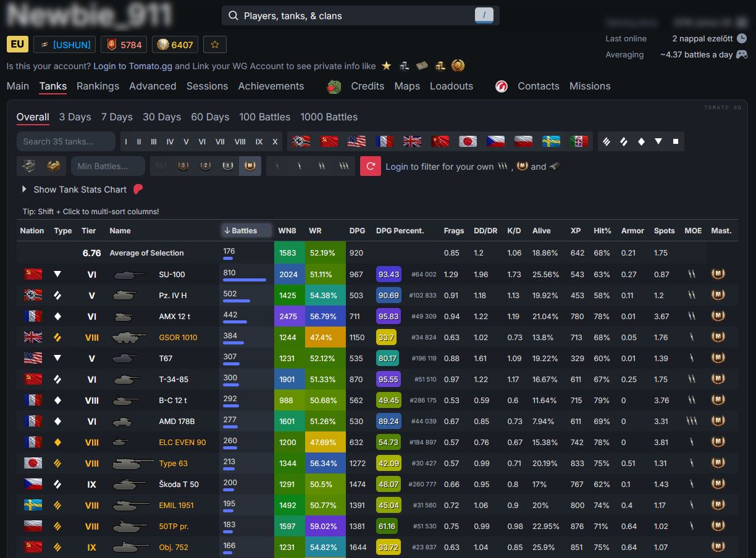Screen dimensions: 756x558
Task: Sort table by Frags column
Action: tap(454, 231)
